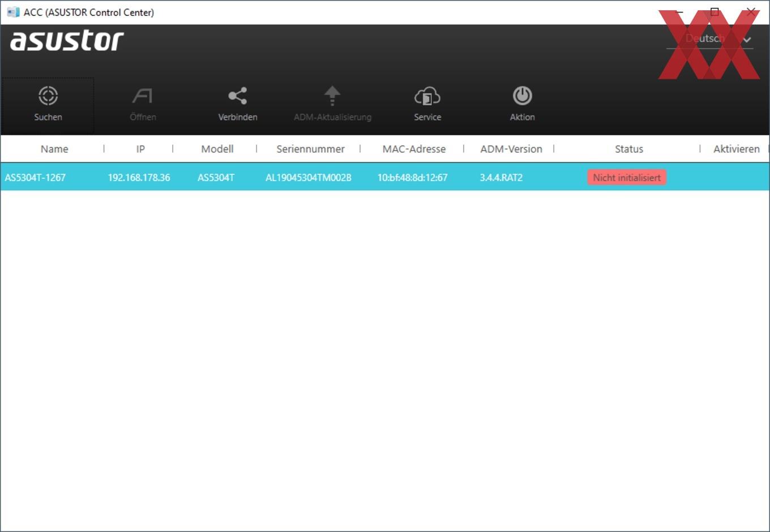Select the AS5304T-1267 device name
This screenshot has height=532, width=770.
[x=35, y=178]
